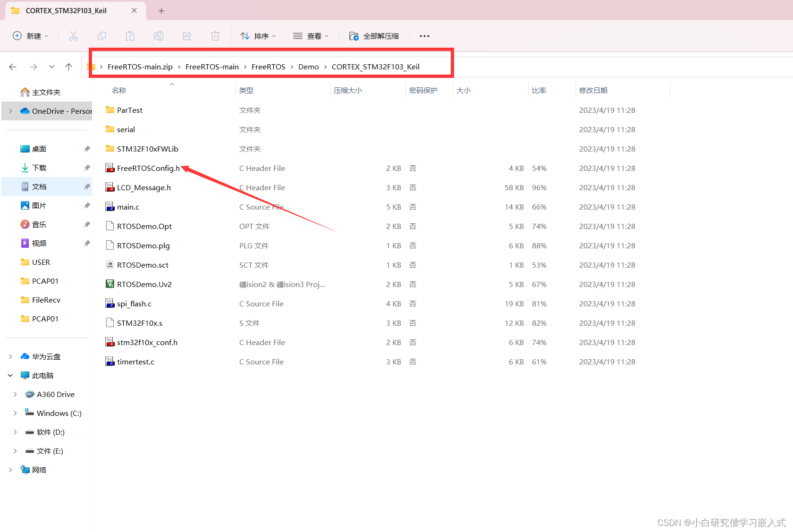Click the Delete trash icon
The height and width of the screenshot is (532, 793).
point(215,36)
